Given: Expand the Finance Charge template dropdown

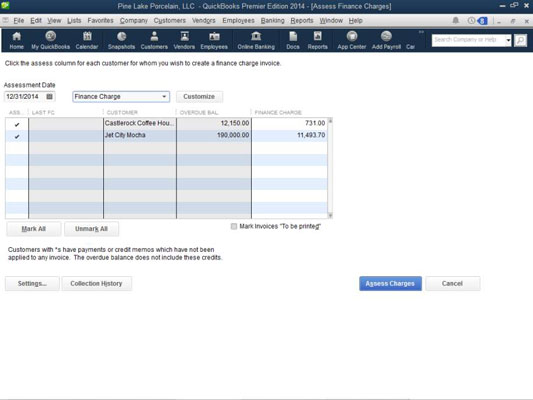Looking at the screenshot, I should 164,97.
